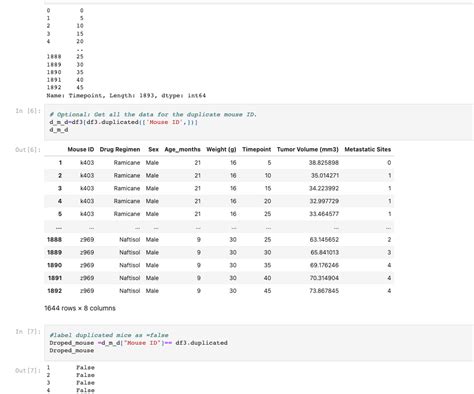Click tumor volume value 35.014271

[325, 175]
